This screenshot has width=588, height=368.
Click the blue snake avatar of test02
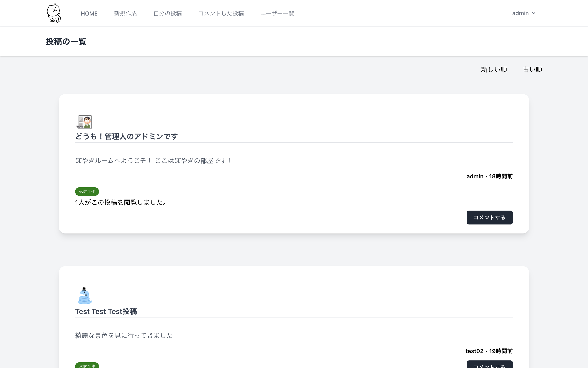(85, 296)
